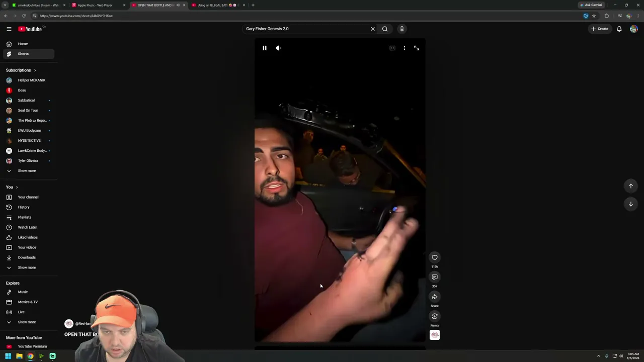Clear the search box text
Screen dimensions: 644x362
373,29
